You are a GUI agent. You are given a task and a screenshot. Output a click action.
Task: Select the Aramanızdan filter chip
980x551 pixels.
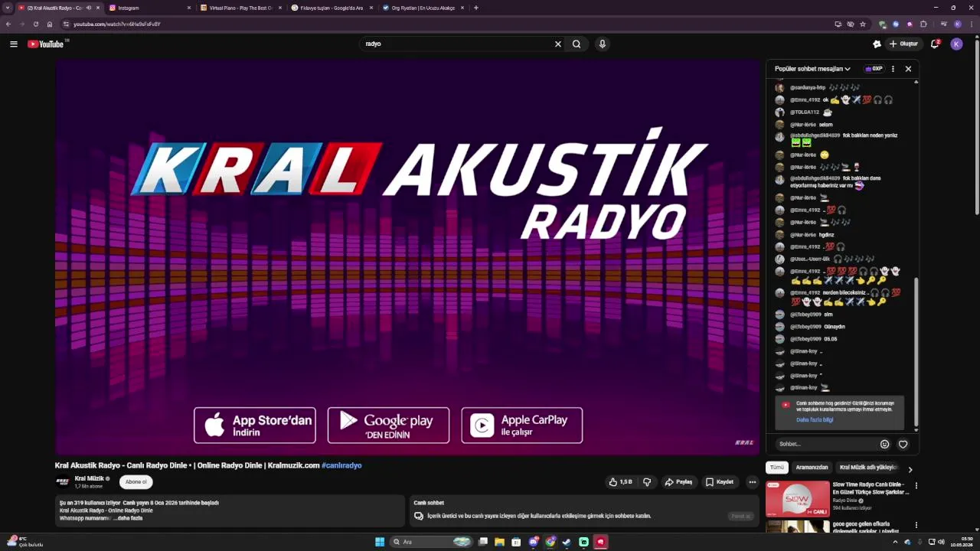812,468
